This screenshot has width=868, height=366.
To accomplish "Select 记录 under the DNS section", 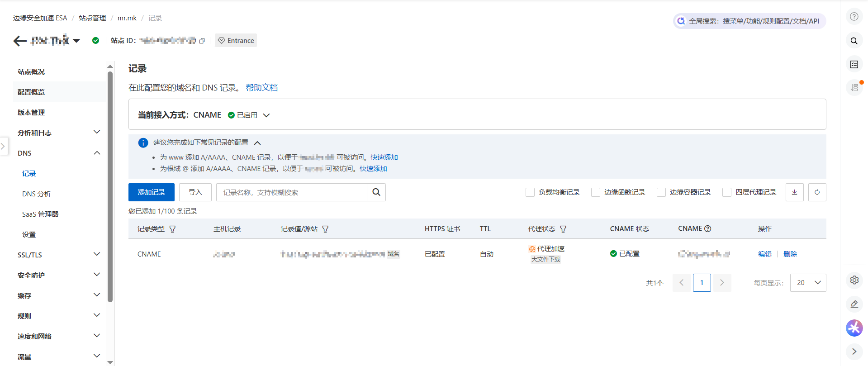I will 29,173.
